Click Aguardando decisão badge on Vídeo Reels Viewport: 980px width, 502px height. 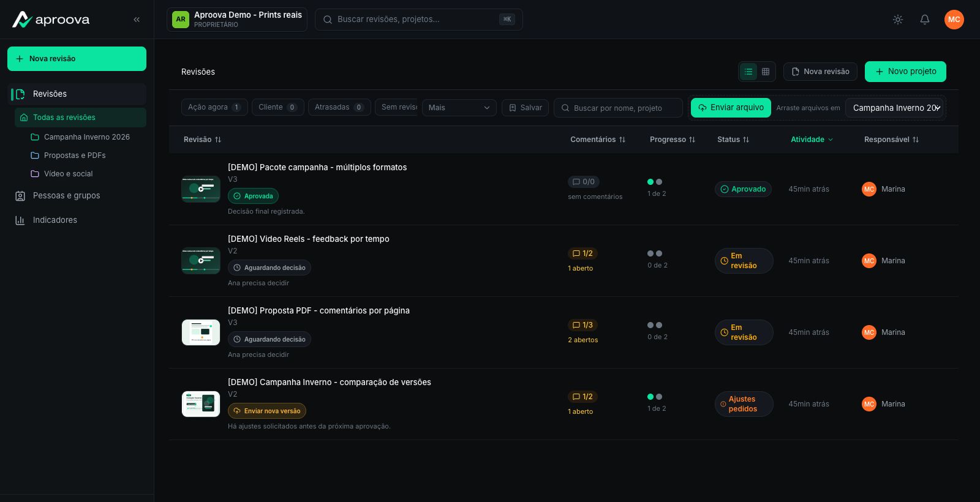click(269, 268)
